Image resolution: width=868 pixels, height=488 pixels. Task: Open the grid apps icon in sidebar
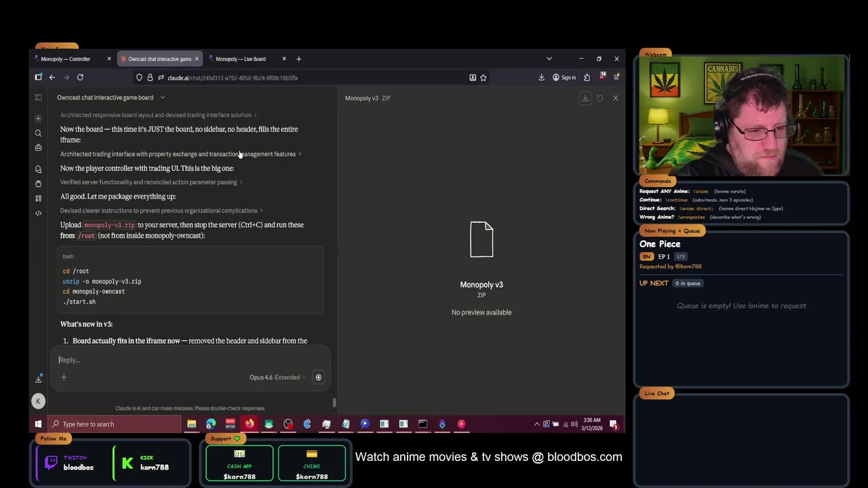[38, 198]
